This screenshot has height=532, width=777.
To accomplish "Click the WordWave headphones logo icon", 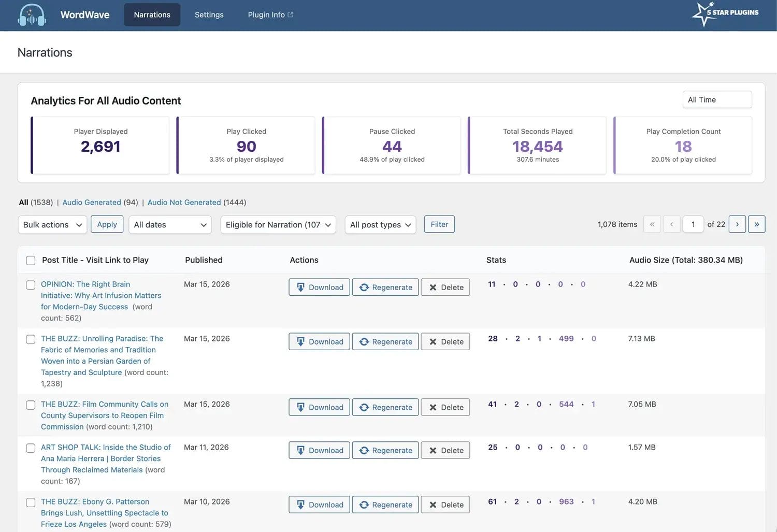I will (x=32, y=15).
